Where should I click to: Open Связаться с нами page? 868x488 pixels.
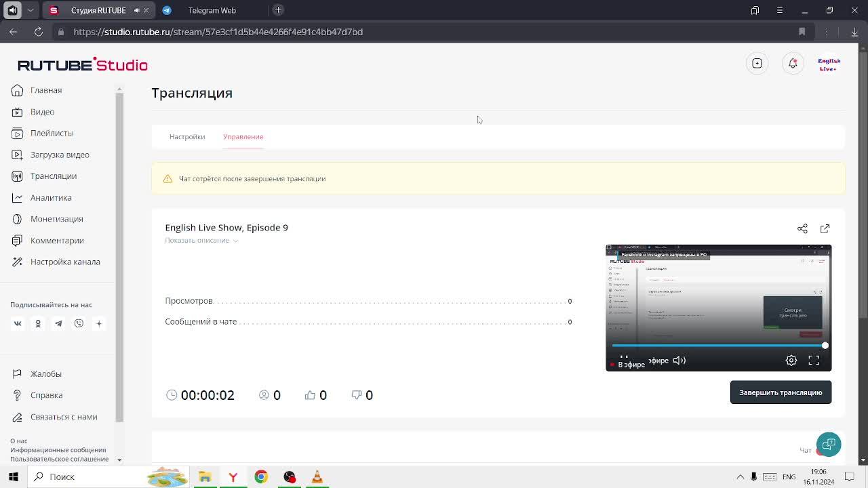coord(64,417)
